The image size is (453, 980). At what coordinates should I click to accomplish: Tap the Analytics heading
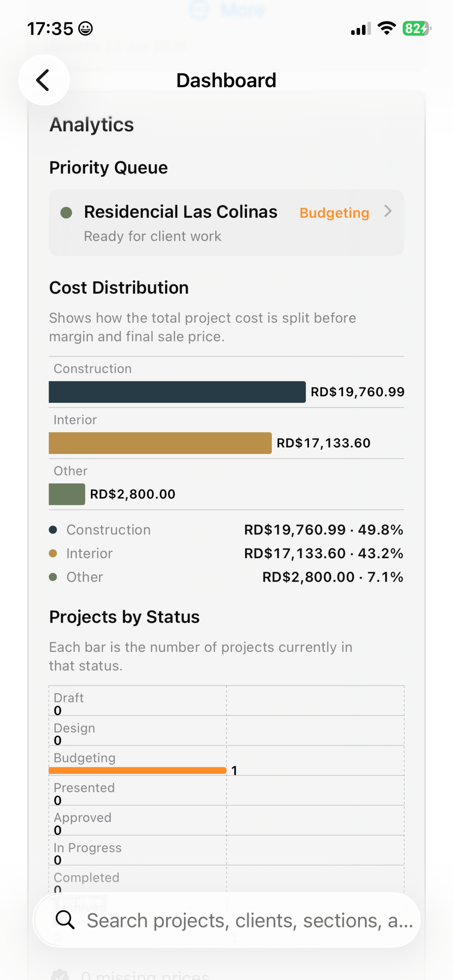92,125
